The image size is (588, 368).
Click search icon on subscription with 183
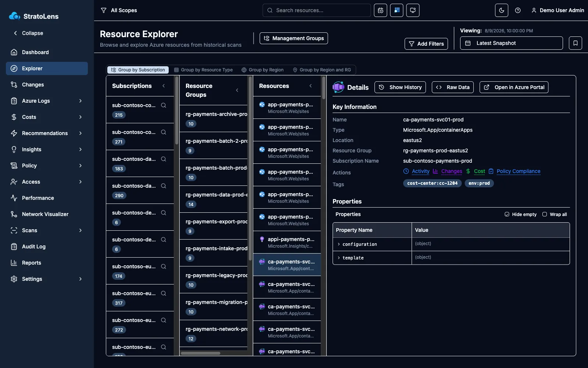[164, 159]
